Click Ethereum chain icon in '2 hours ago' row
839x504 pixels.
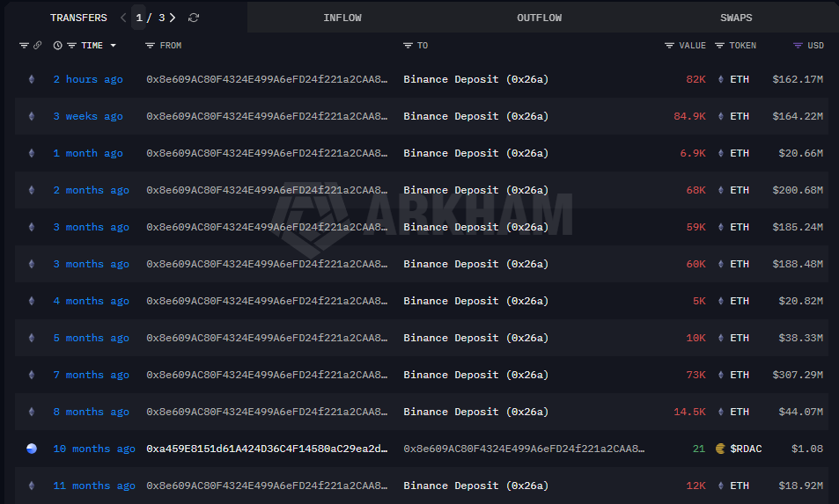coord(32,79)
